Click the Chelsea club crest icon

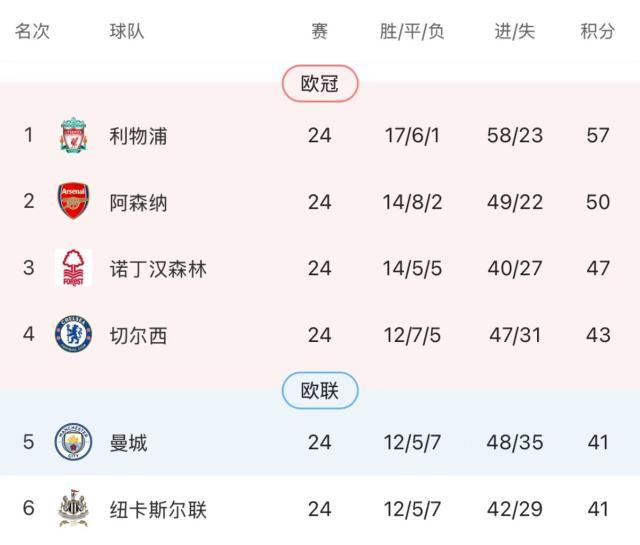coord(73,334)
